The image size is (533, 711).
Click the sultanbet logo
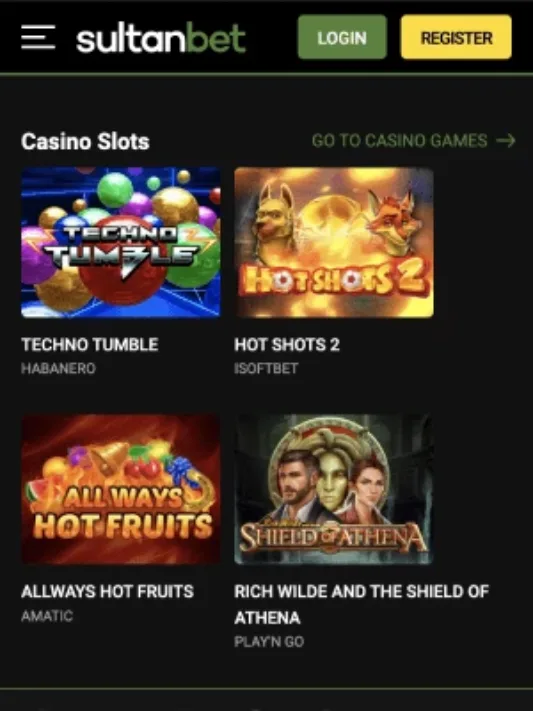(161, 39)
